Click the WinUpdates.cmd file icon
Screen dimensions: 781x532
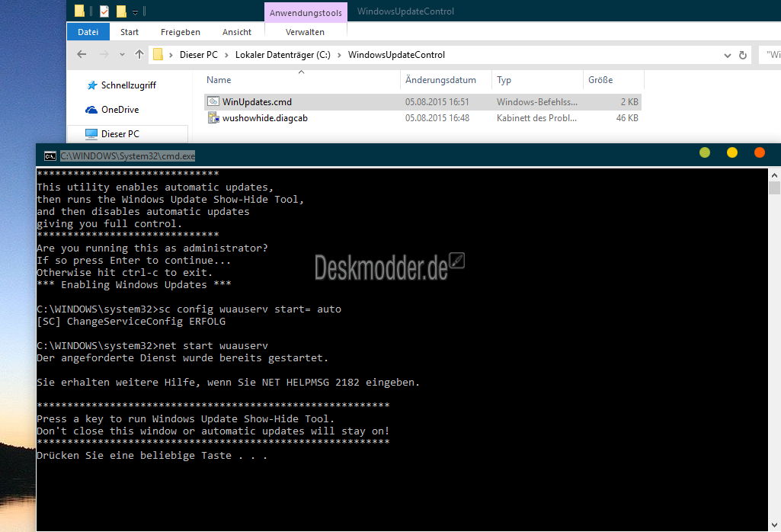(213, 101)
